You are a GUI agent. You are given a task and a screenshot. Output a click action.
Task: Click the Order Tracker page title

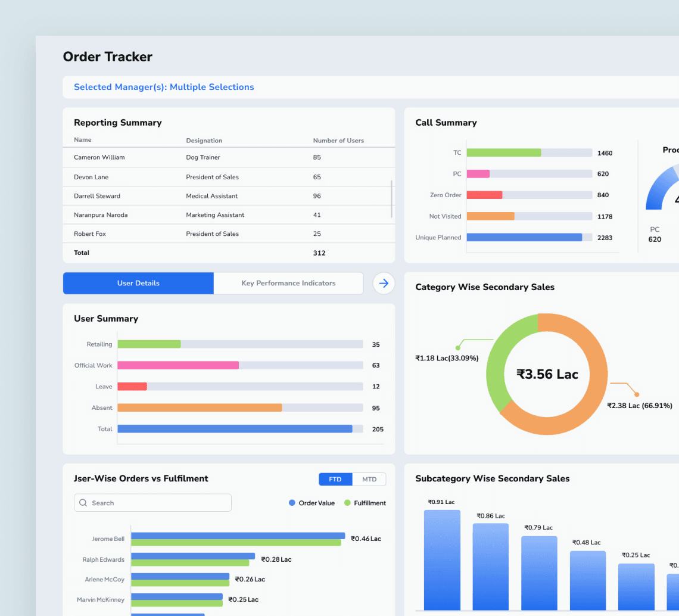(107, 57)
